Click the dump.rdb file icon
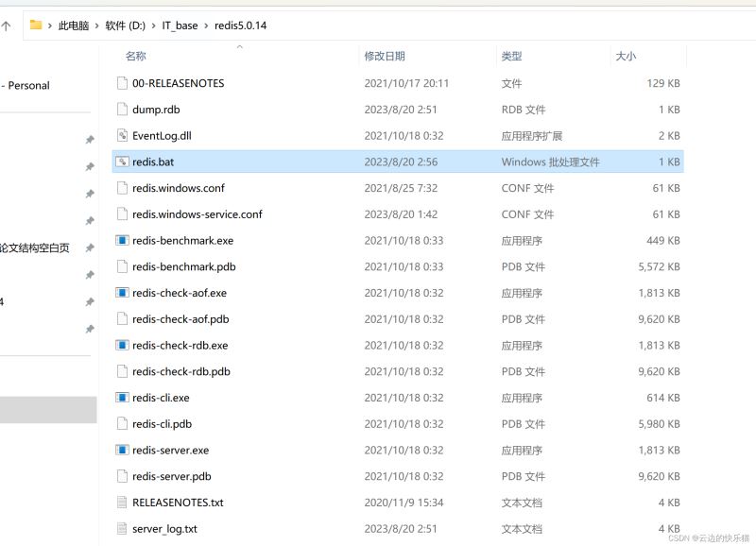The height and width of the screenshot is (546, 756). click(121, 109)
